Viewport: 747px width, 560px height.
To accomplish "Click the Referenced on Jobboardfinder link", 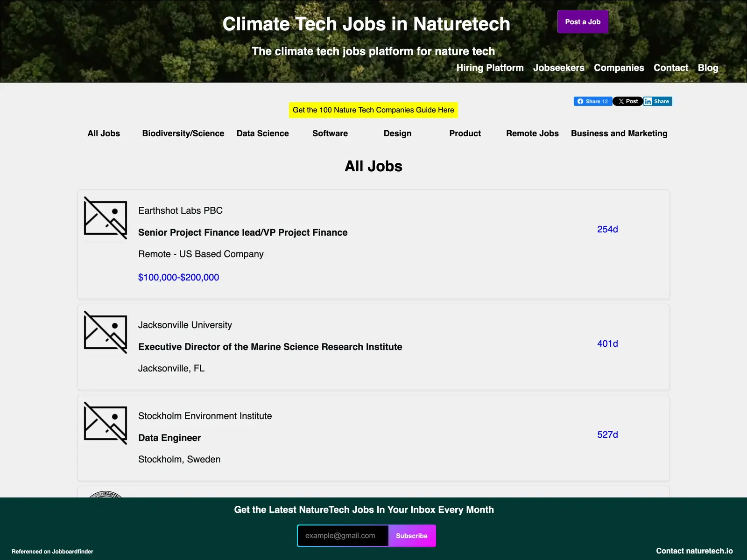I will point(52,552).
